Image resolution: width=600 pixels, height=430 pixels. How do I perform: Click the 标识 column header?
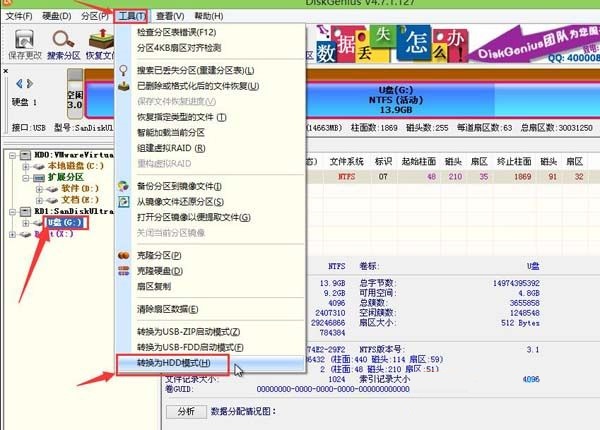click(383, 161)
